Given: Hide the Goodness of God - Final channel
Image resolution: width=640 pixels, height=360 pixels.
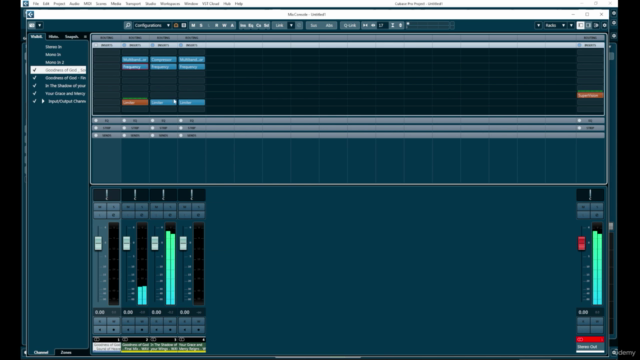Looking at the screenshot, I should 34,78.
